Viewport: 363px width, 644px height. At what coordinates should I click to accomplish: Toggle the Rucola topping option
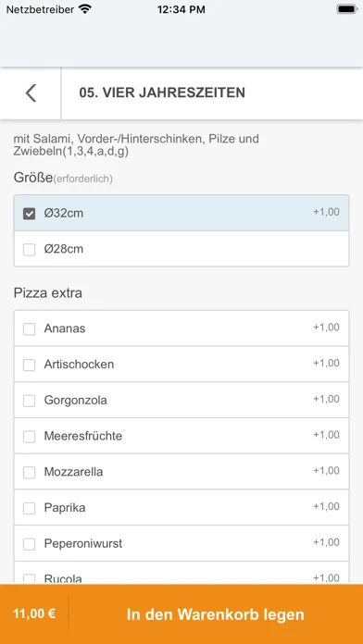tap(29, 578)
